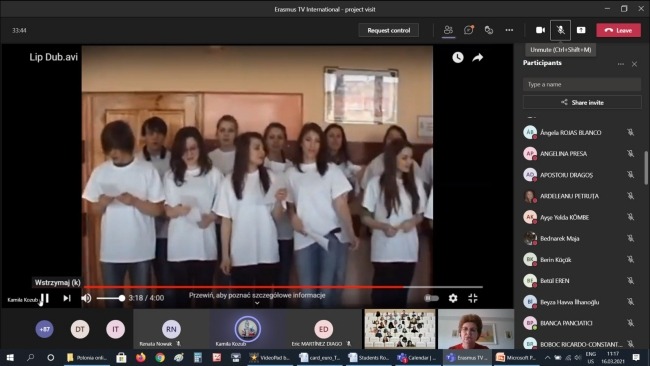Open Firefox from taskbar
The image size is (650, 366).
(x=141, y=357)
